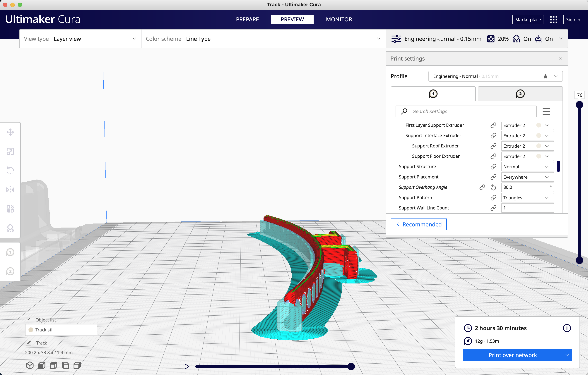Choose extruder 2 in left toolbar
588x375 pixels.
pos(10,271)
